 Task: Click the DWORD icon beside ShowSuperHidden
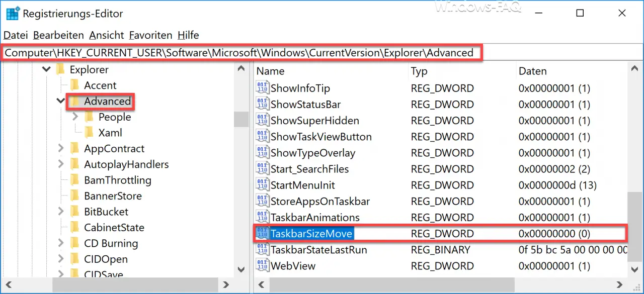(263, 120)
